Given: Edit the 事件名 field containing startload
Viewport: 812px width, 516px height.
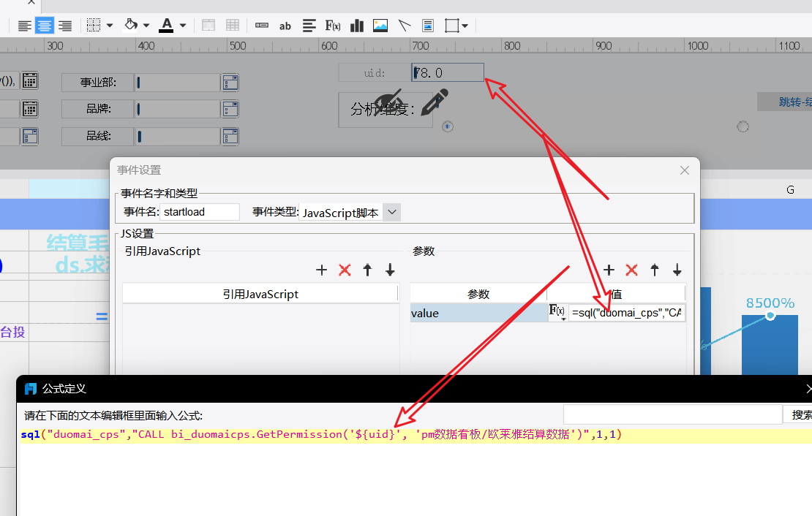Looking at the screenshot, I should 200,212.
